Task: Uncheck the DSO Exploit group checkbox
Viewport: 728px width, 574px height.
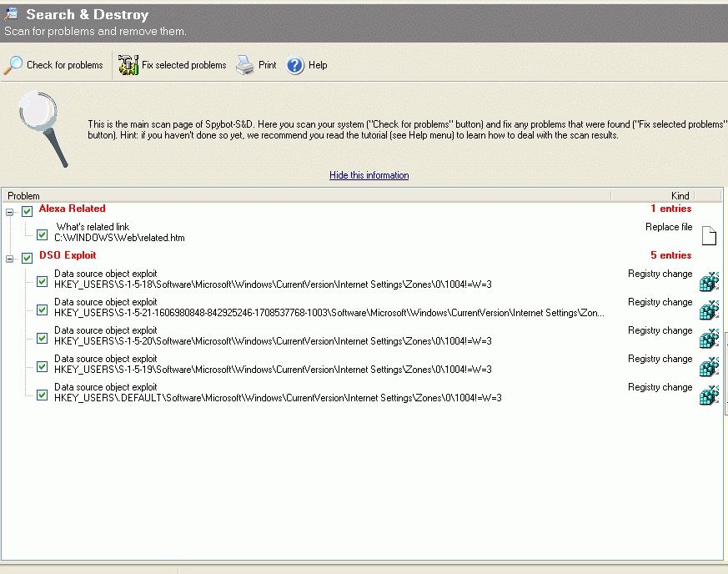Action: pos(27,258)
